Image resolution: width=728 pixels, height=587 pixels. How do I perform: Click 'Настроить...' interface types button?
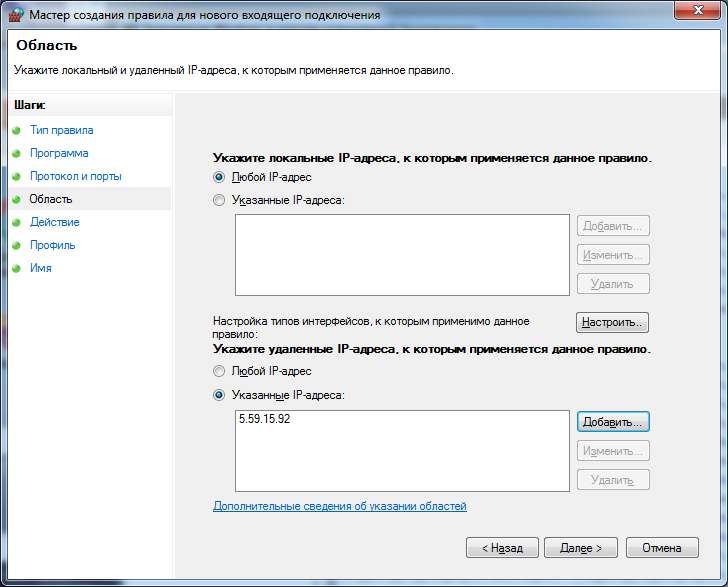(x=612, y=323)
